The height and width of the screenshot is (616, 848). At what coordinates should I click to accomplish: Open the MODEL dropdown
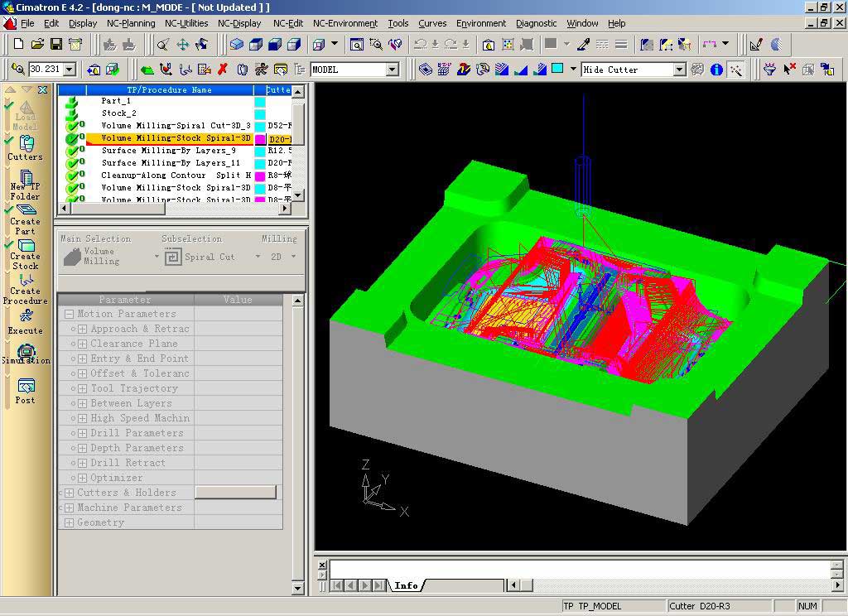[x=393, y=70]
